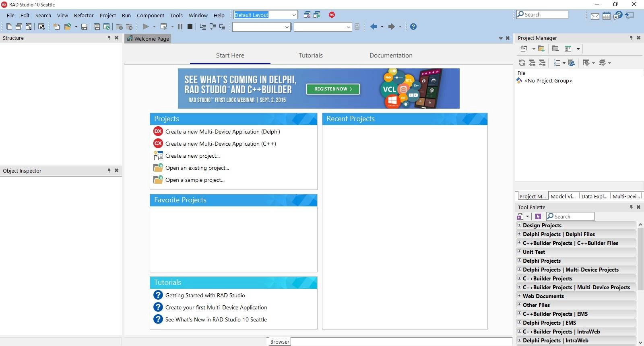Pin the Structure panel
Screen dimensions: 644x346
click(109, 37)
